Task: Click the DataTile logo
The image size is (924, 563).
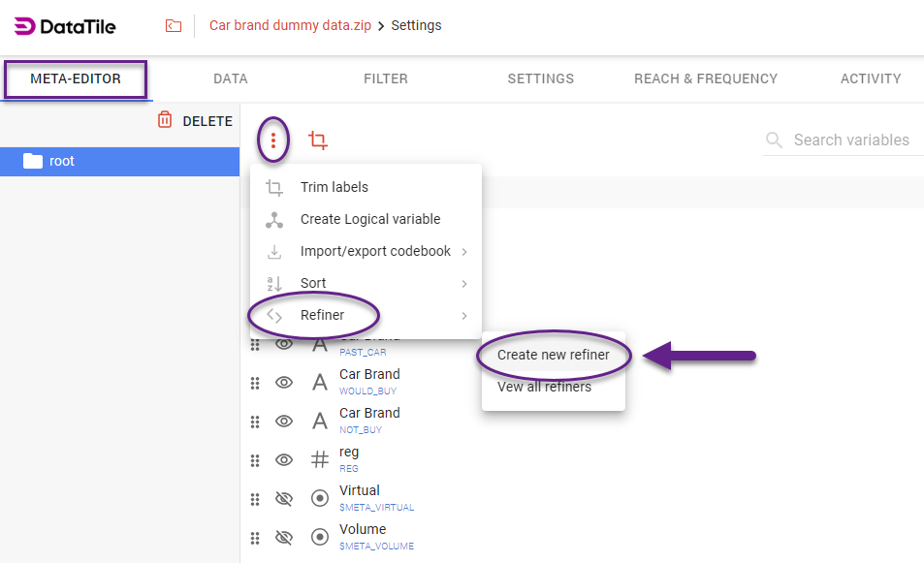Action: point(65,26)
